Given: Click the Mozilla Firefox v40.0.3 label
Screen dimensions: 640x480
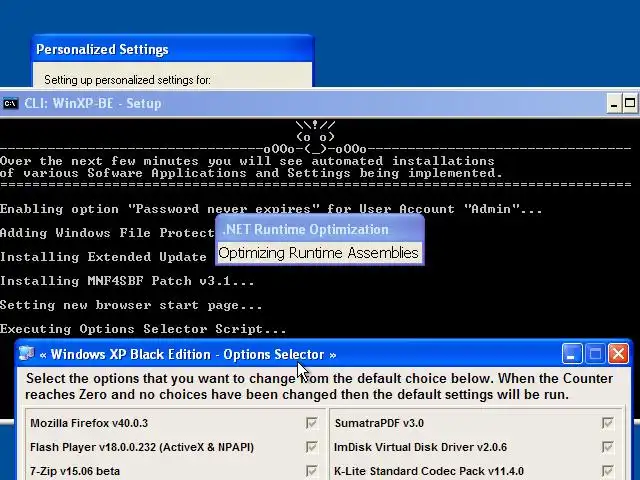Looking at the screenshot, I should tap(89, 423).
